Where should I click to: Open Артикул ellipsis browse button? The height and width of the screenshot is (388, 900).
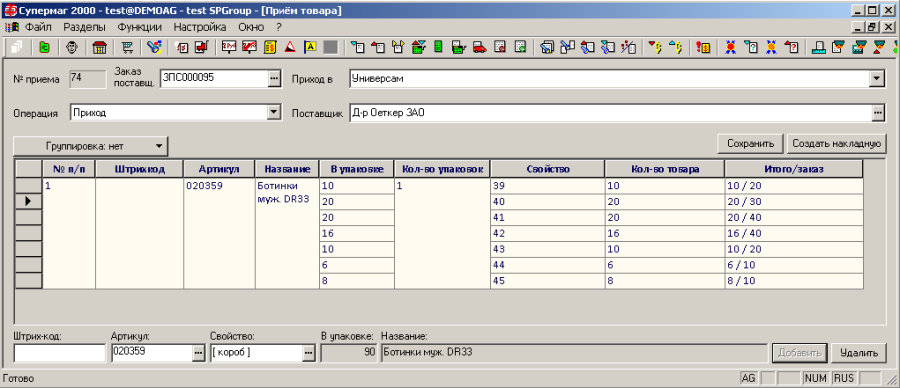click(x=198, y=354)
